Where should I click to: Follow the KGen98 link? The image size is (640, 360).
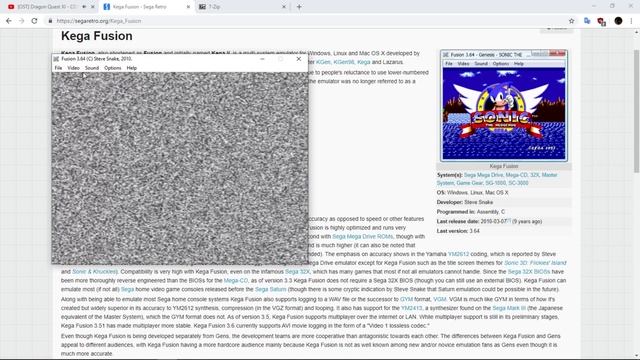(344, 62)
